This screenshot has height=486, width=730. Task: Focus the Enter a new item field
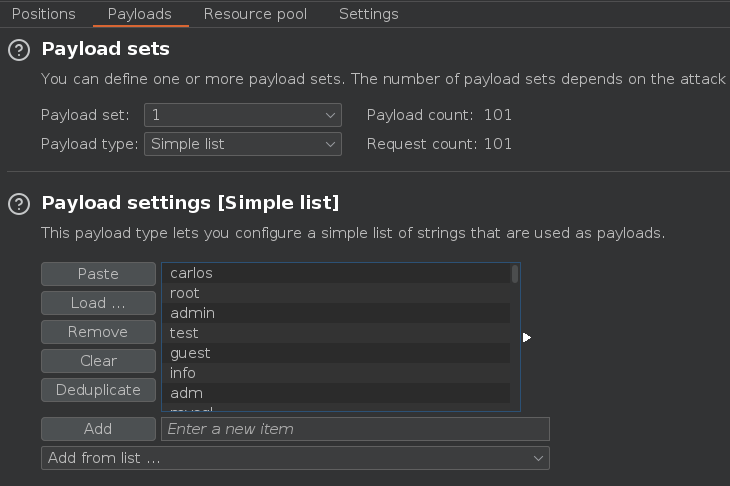point(355,429)
